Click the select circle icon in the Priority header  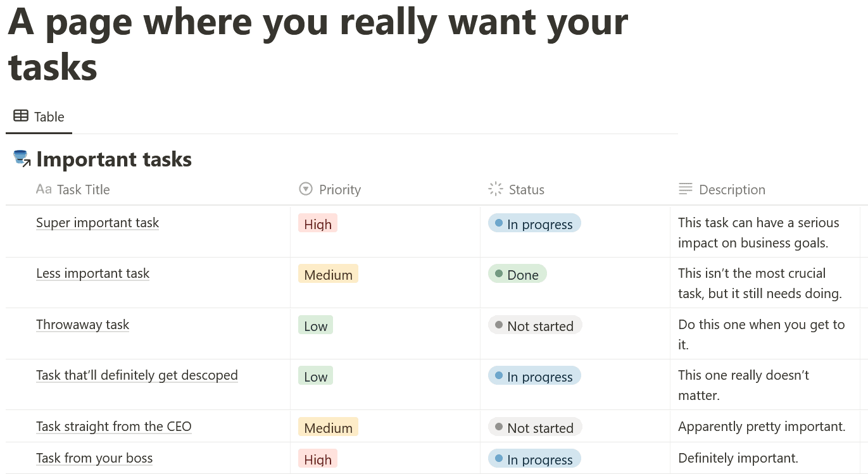[x=305, y=189]
